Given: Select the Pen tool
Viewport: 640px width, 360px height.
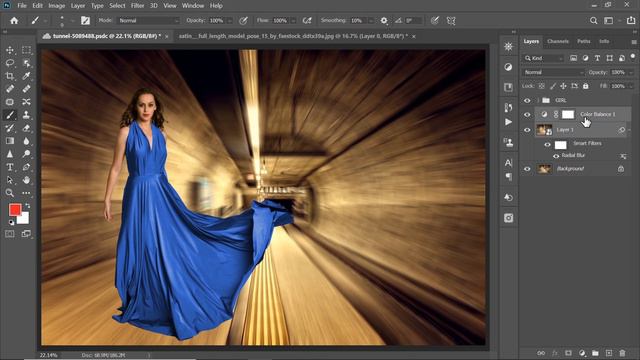Looking at the screenshot, I should (26, 167).
